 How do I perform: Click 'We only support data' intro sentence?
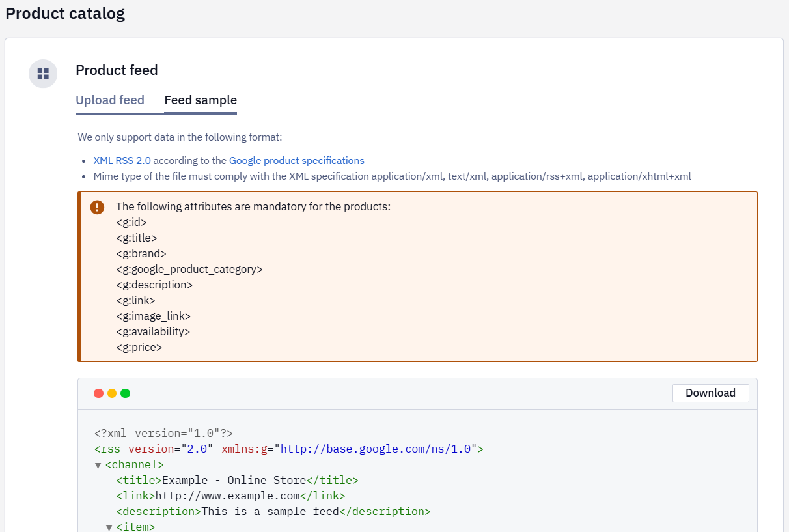tap(180, 137)
